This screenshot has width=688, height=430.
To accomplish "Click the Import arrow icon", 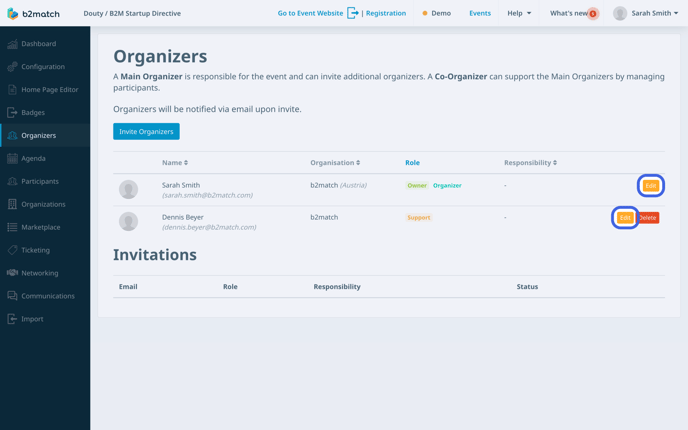I will [x=12, y=319].
